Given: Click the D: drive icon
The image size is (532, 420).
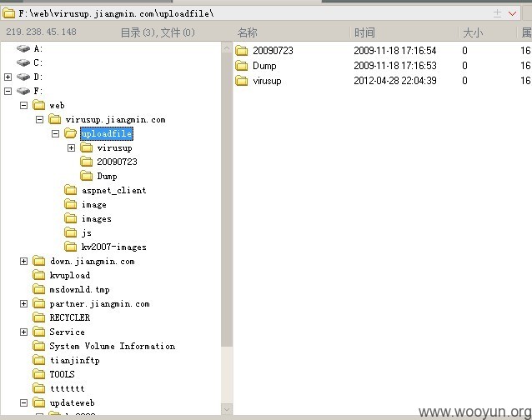Looking at the screenshot, I should [x=23, y=77].
